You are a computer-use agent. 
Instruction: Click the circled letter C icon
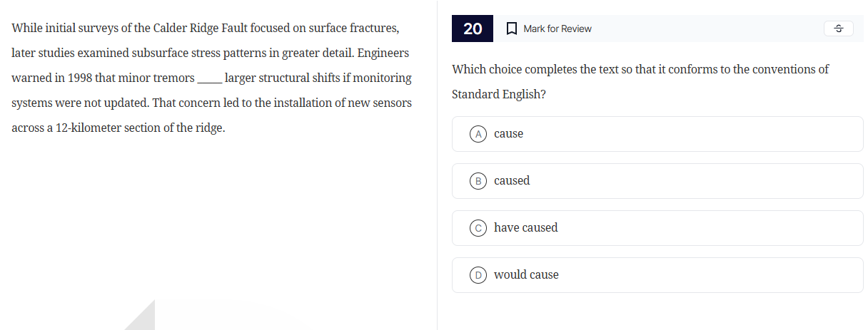tap(478, 228)
